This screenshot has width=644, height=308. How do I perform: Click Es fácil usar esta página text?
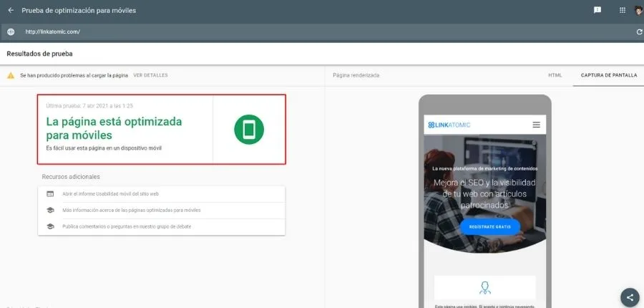[104, 148]
